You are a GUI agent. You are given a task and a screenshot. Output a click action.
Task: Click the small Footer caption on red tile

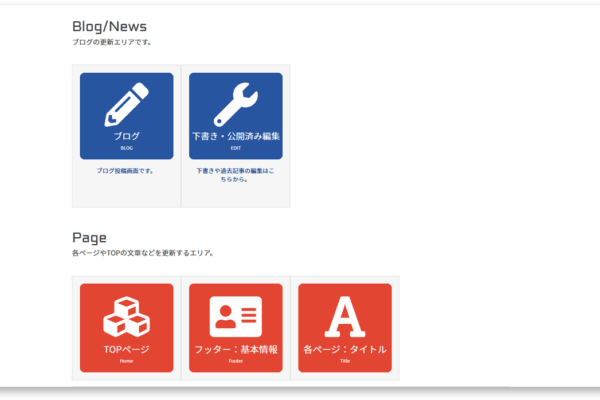tap(235, 361)
